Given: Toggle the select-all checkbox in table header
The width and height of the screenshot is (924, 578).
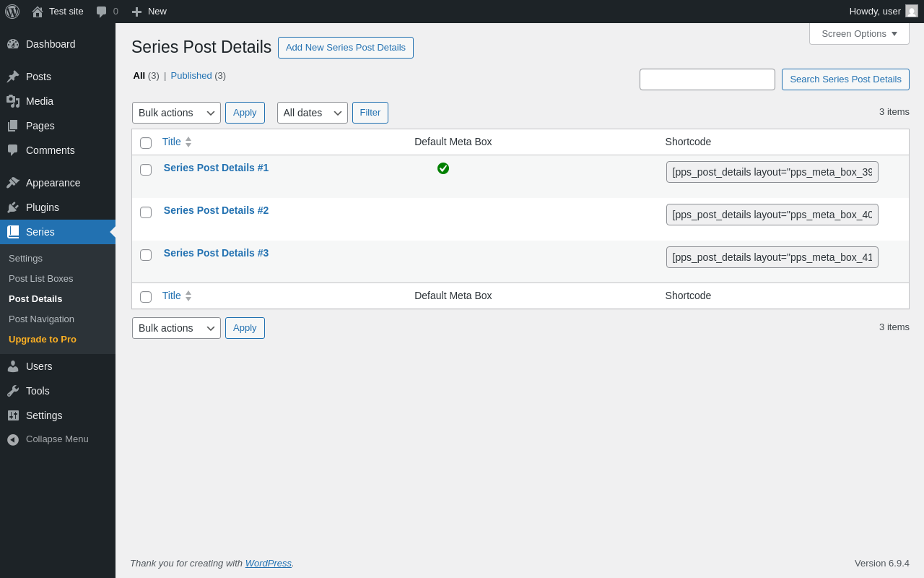Looking at the screenshot, I should [146, 143].
